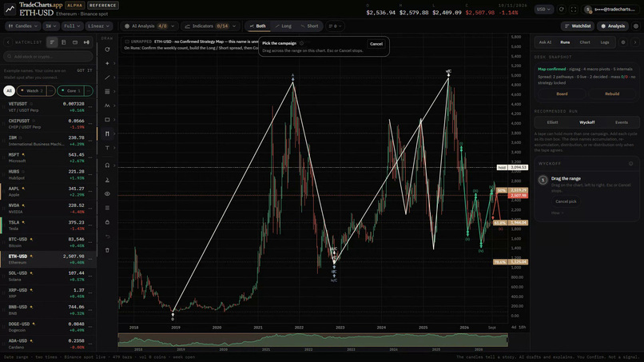Open the Candles chart type dropdown

pos(23,26)
